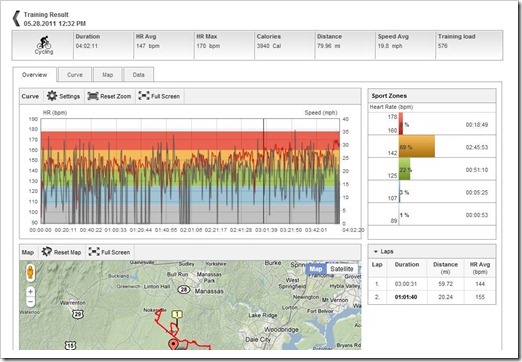Go back using the left chevron arrow
This screenshot has width=522, height=362.
(x=16, y=18)
